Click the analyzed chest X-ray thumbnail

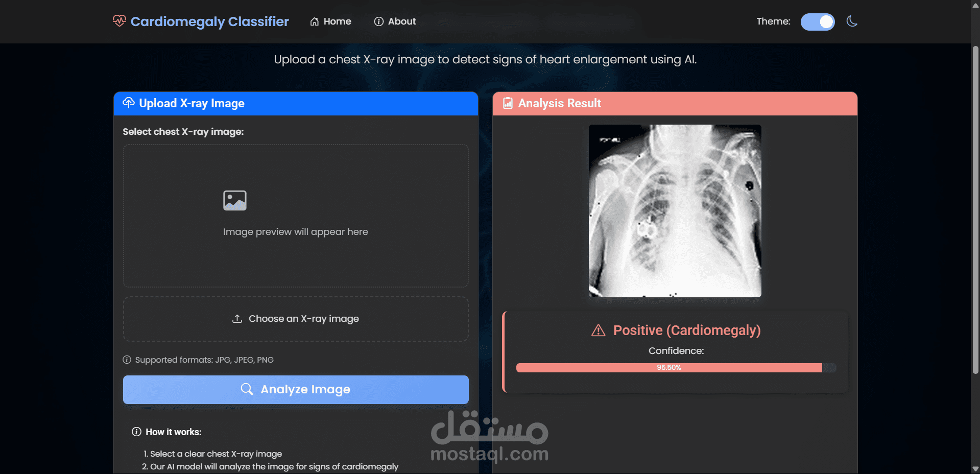coord(675,211)
